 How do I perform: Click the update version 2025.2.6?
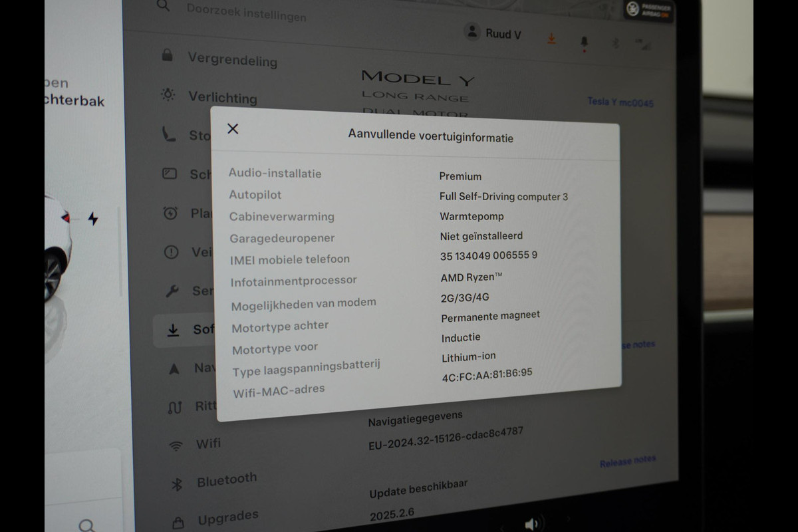click(390, 513)
